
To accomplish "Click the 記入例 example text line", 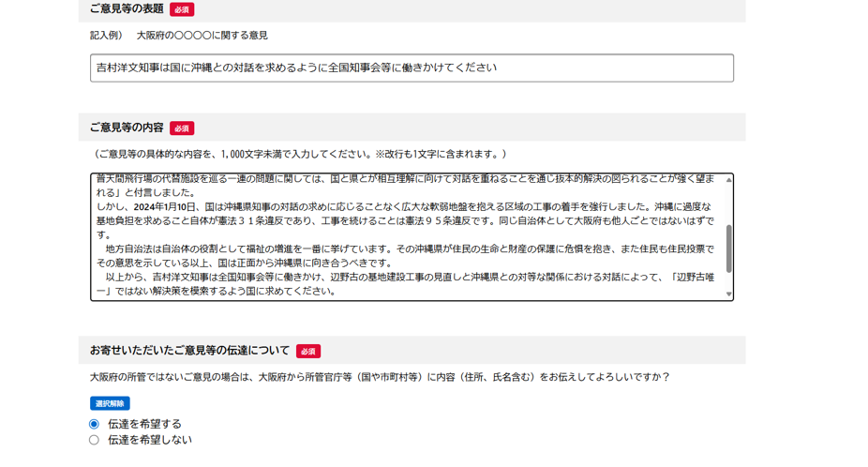I will pos(179,36).
